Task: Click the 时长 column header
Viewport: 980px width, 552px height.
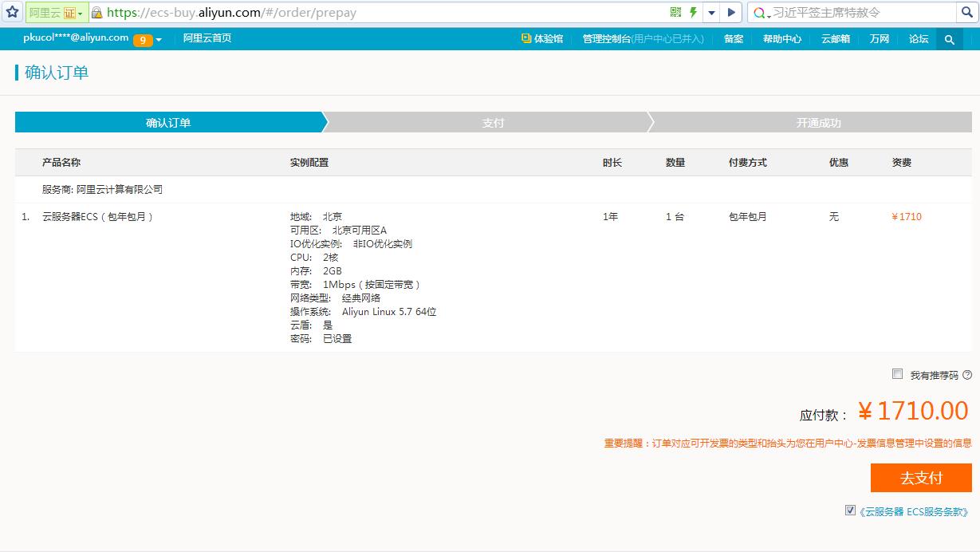Action: [612, 163]
